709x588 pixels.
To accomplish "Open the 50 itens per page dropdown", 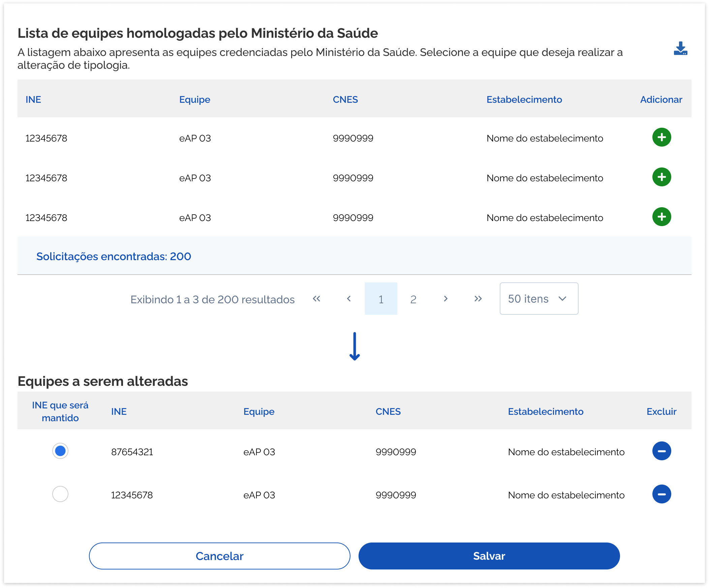I will click(538, 299).
